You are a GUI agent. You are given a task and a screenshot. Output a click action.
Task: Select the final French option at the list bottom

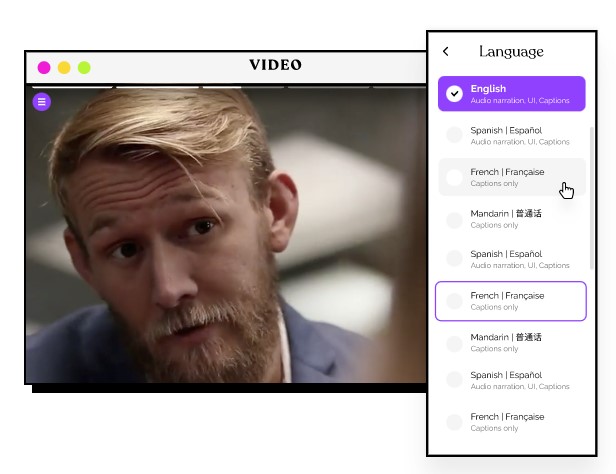point(510,422)
